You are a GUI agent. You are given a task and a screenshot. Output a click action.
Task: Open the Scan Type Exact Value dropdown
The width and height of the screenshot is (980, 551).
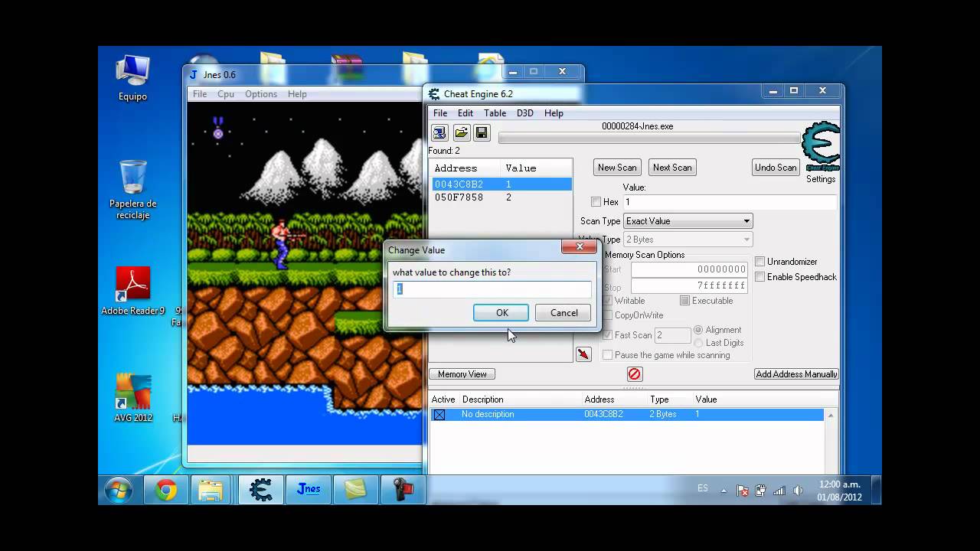pyautogui.click(x=688, y=221)
